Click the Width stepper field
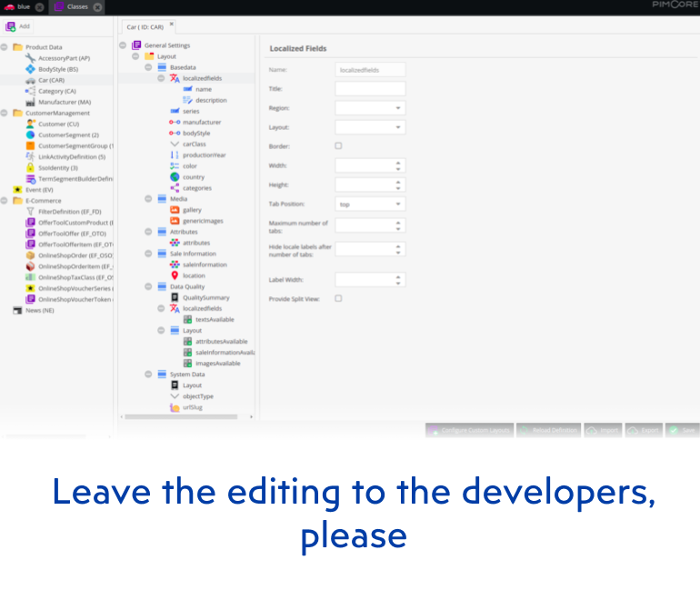 click(370, 165)
